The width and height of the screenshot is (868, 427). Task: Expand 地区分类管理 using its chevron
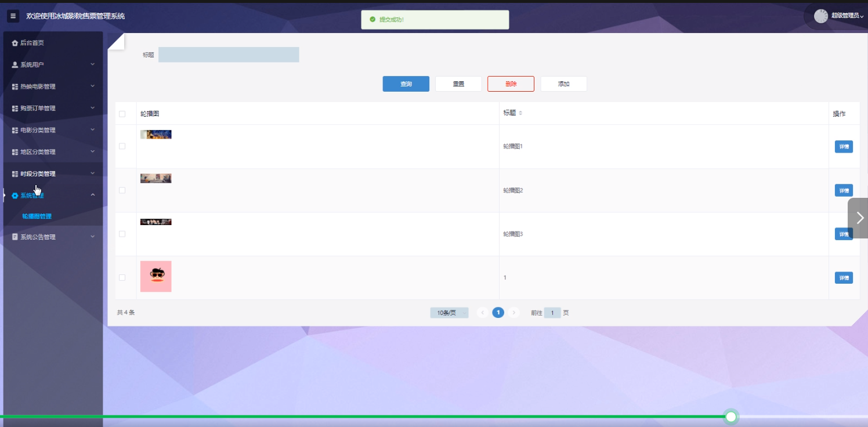click(x=93, y=151)
